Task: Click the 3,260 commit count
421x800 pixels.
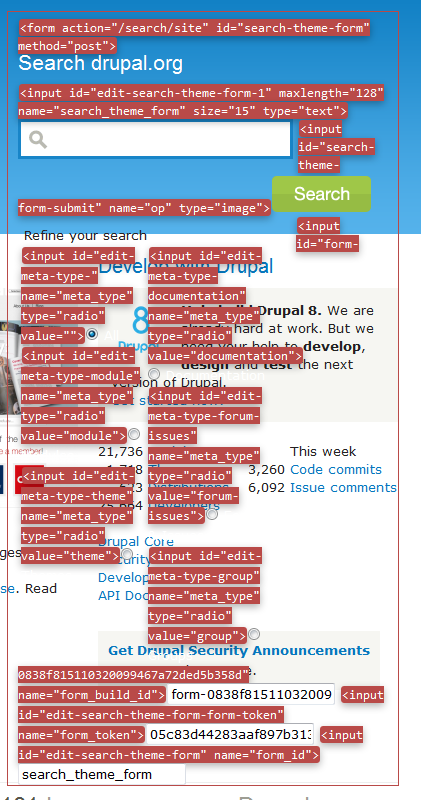Action: coord(266,469)
